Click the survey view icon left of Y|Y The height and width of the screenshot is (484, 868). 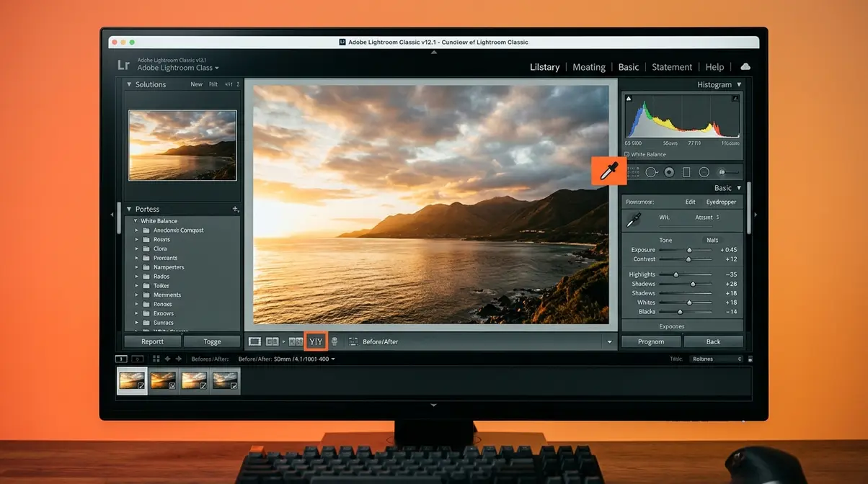[296, 341]
